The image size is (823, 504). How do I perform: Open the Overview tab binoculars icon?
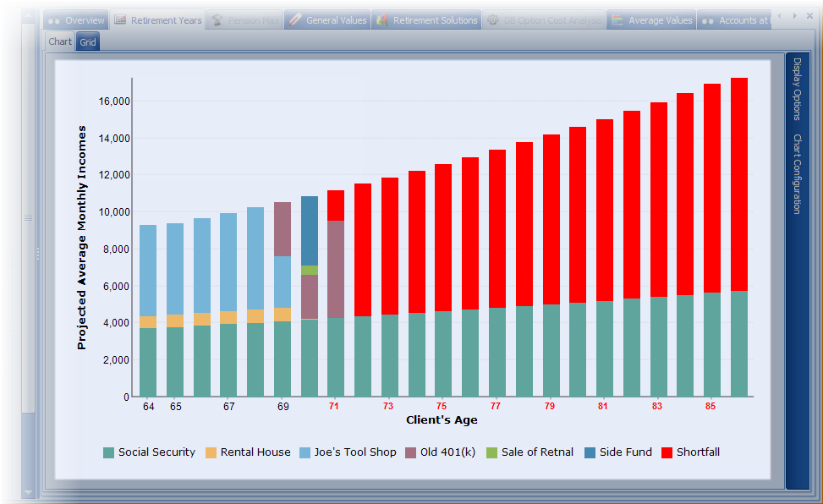(54, 20)
